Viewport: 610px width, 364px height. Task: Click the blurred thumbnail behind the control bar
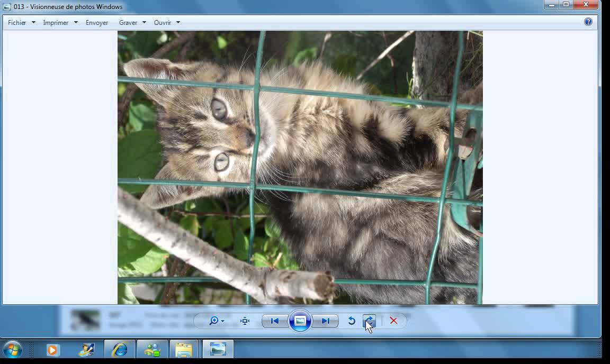click(x=85, y=320)
